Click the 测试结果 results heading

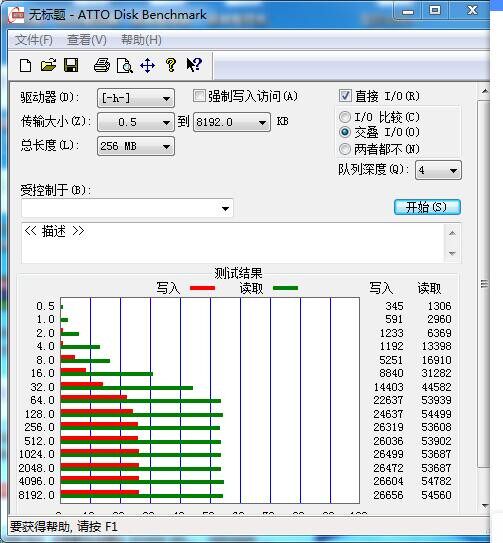(238, 274)
